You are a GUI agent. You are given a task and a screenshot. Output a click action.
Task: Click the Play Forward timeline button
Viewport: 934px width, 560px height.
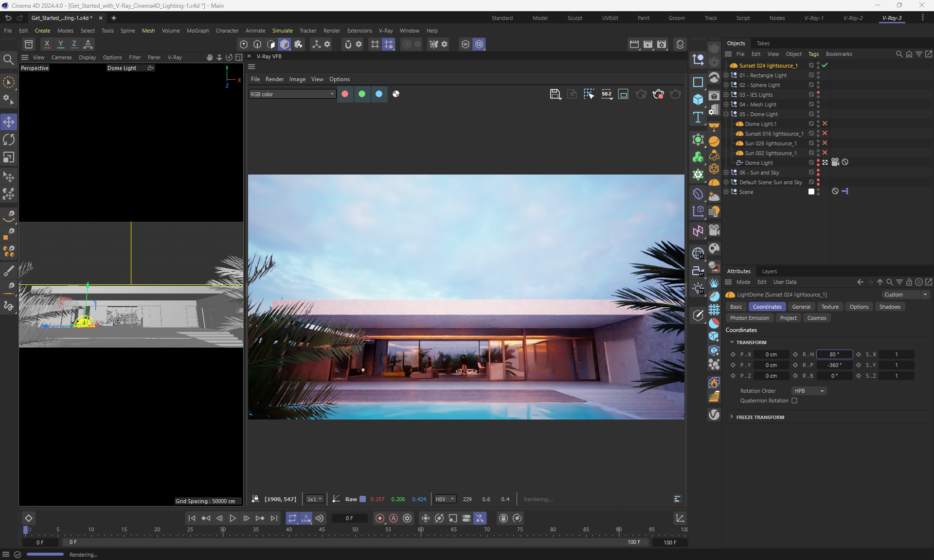(x=233, y=518)
